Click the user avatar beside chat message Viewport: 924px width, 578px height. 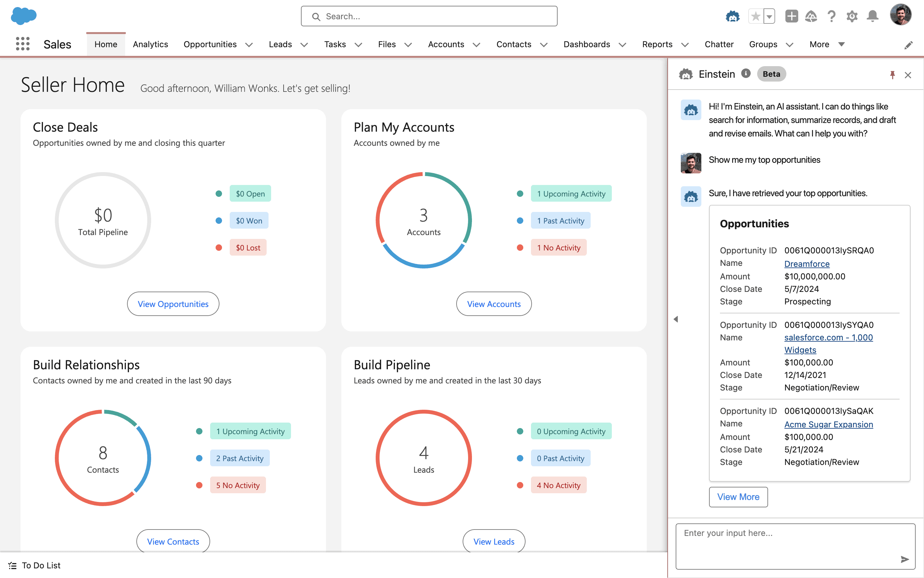point(691,163)
